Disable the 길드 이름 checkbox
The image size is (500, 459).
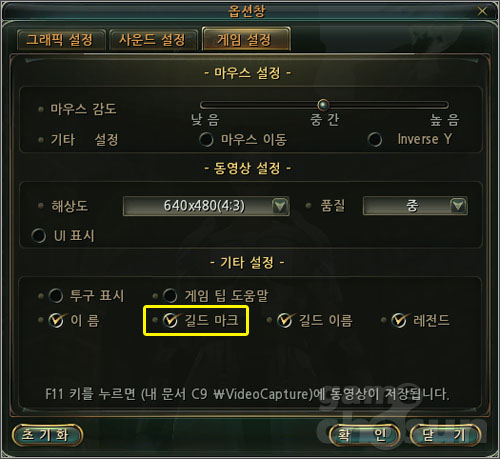coord(285,321)
